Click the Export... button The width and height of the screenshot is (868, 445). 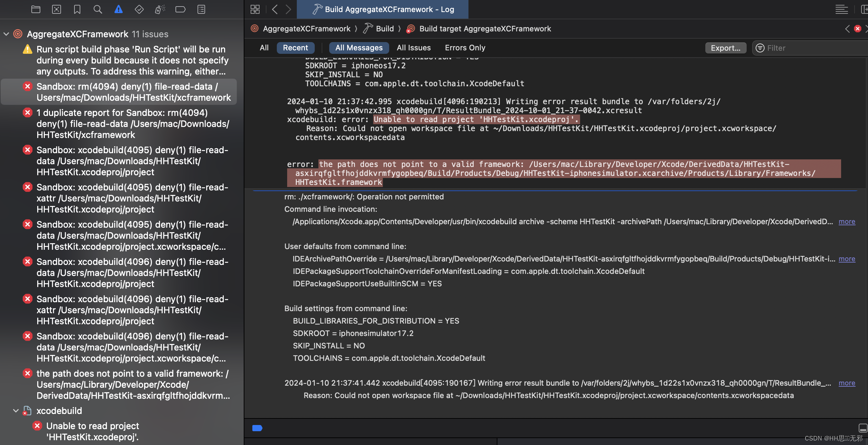pyautogui.click(x=726, y=48)
